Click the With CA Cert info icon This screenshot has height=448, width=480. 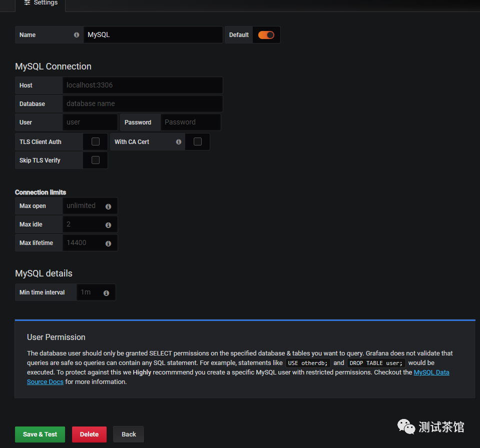tap(179, 142)
